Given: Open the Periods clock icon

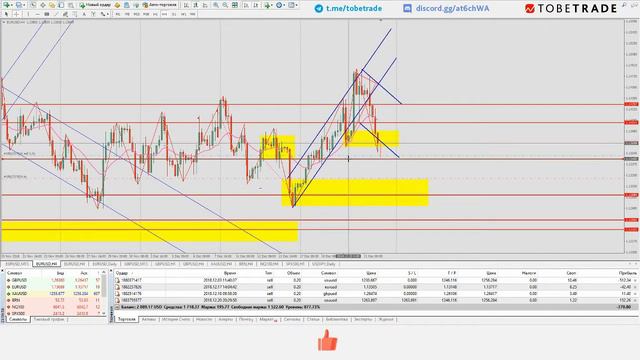Looking at the screenshot, I should pos(279,5).
